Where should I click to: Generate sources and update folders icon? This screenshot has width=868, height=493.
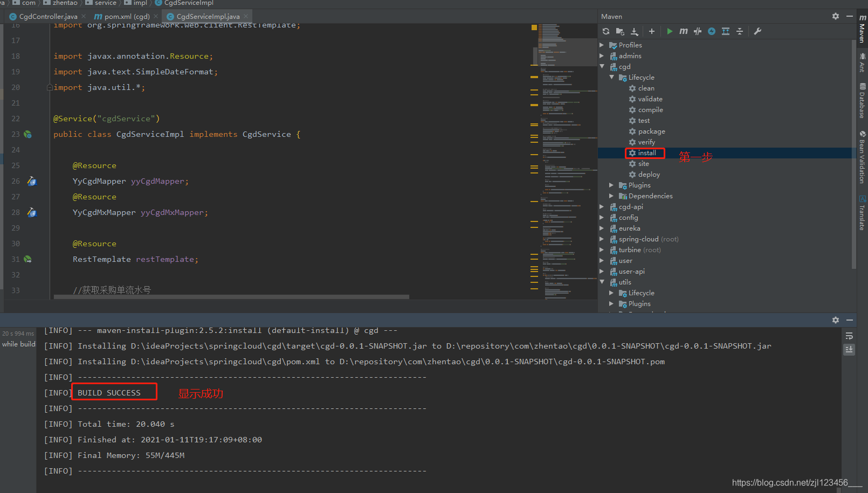[x=620, y=31]
